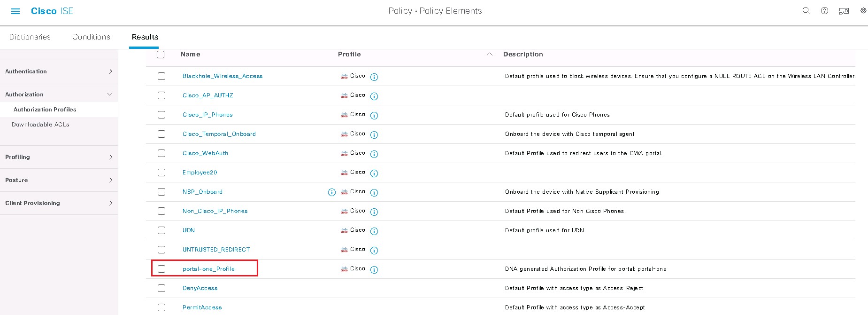Open the UNTRUSTED_REDIRECT profile link

(x=216, y=250)
